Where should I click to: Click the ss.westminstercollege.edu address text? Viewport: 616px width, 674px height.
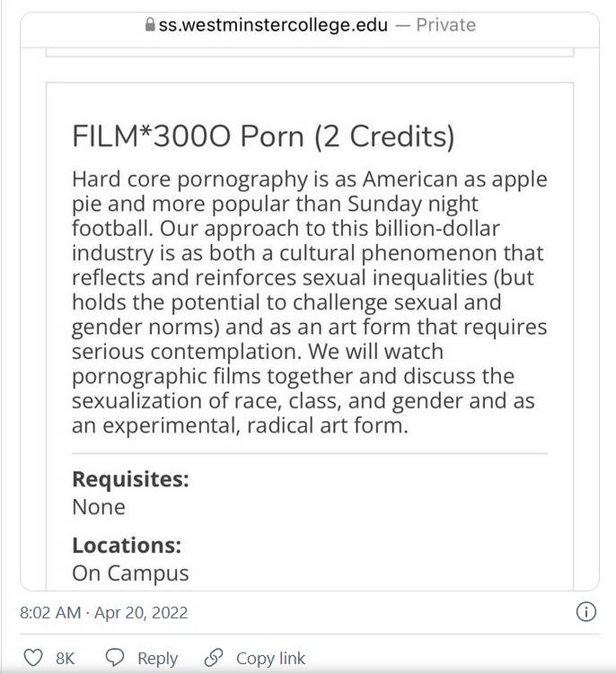tap(273, 25)
